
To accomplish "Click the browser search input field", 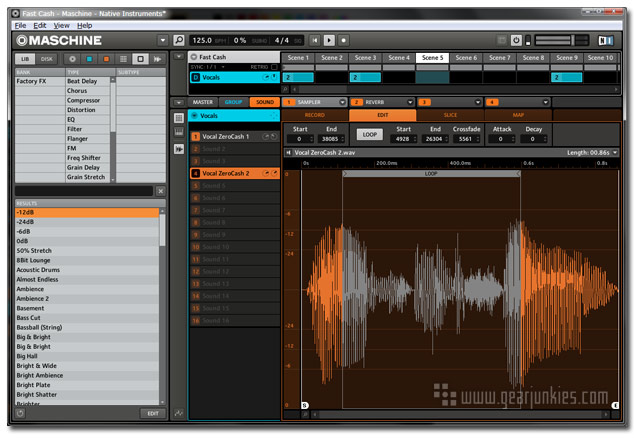I will point(84,191).
